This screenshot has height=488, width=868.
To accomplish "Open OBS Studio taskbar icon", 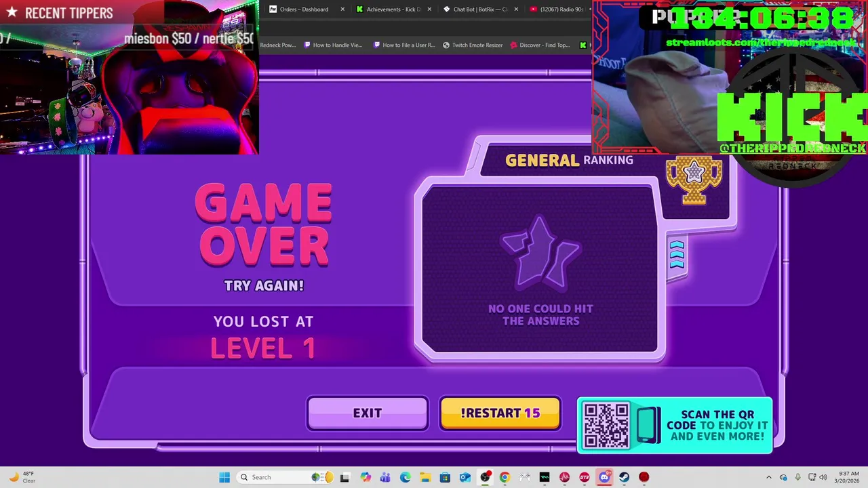I will point(485,477).
